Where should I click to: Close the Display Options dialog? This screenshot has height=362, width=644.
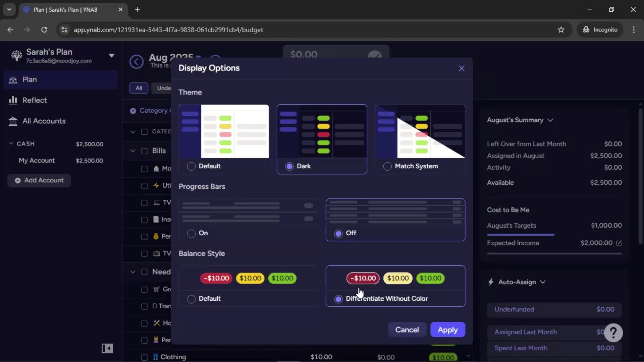[462, 68]
